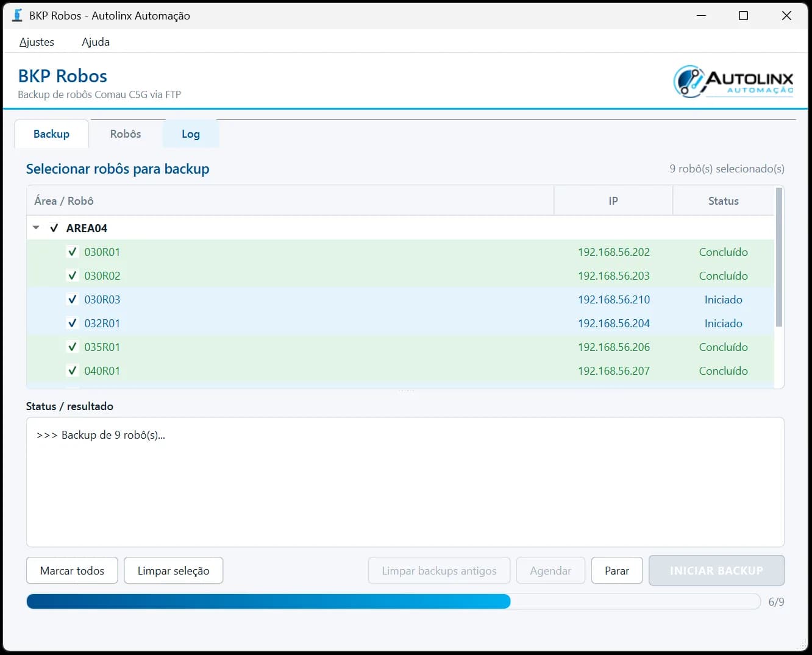Click inside the Status / resultado text area
Image resolution: width=812 pixels, height=655 pixels.
tap(405, 482)
